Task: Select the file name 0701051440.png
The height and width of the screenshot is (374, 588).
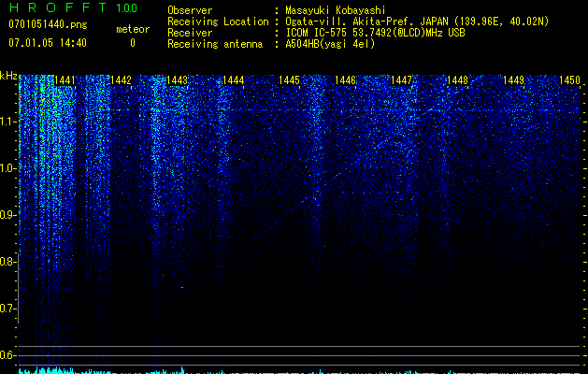Action: tap(48, 24)
